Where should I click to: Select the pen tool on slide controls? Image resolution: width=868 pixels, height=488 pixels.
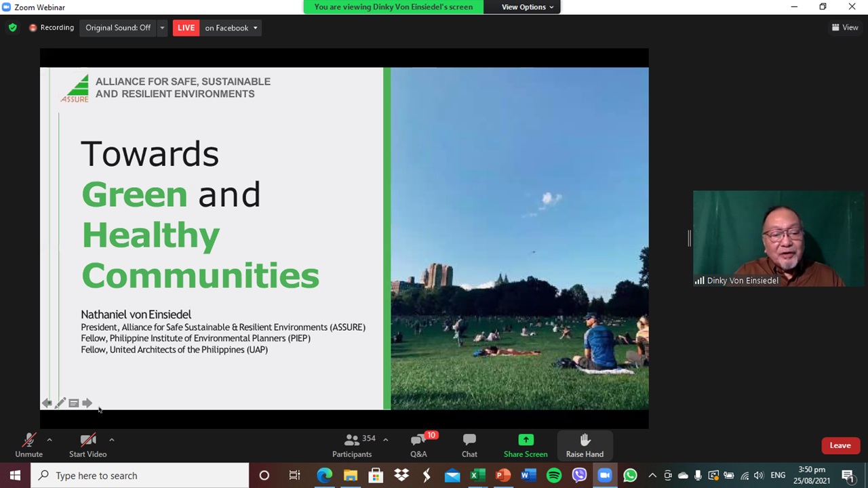point(60,403)
